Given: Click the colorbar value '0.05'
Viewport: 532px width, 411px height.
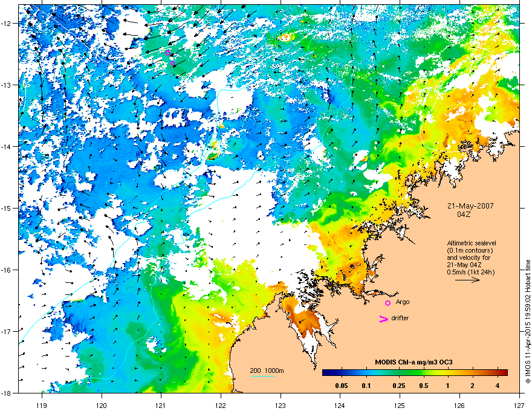Looking at the screenshot, I should [x=342, y=386].
